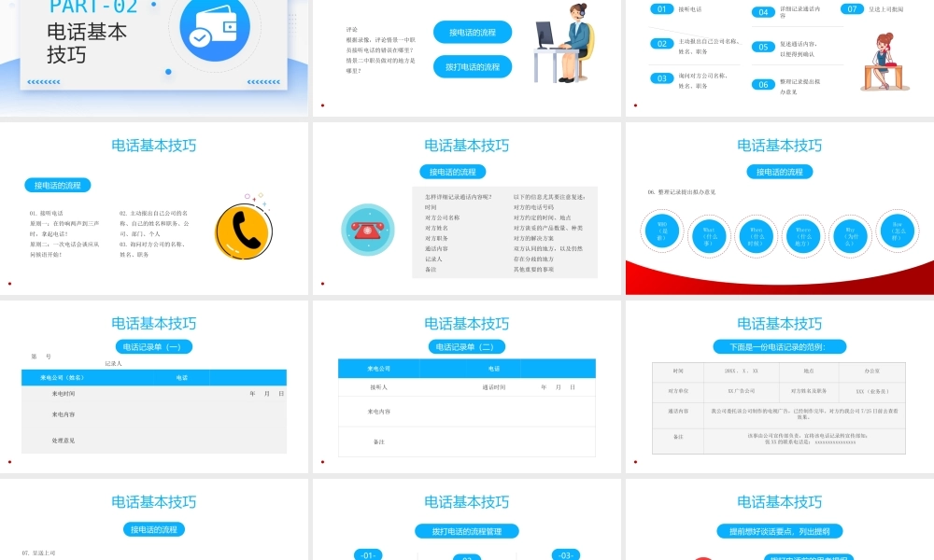The height and width of the screenshot is (560, 934).
Task: Click 接电话的流程 label above 07. 呈送上司
Action: [154, 529]
